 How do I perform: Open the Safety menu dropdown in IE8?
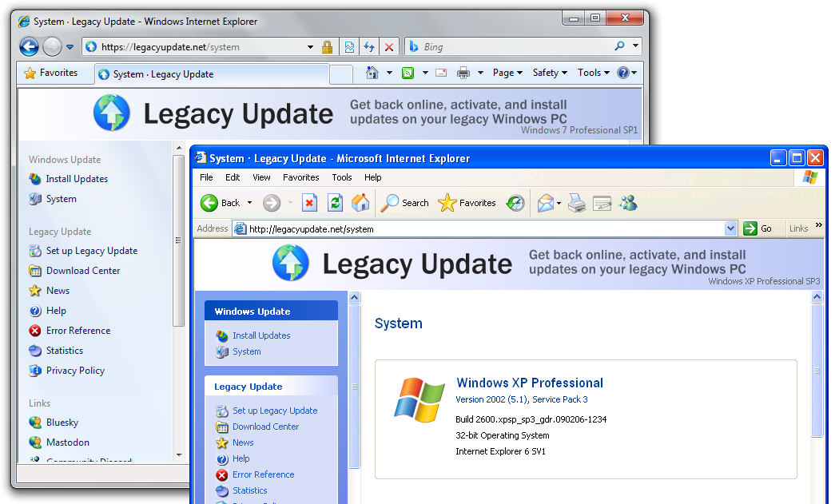(550, 73)
